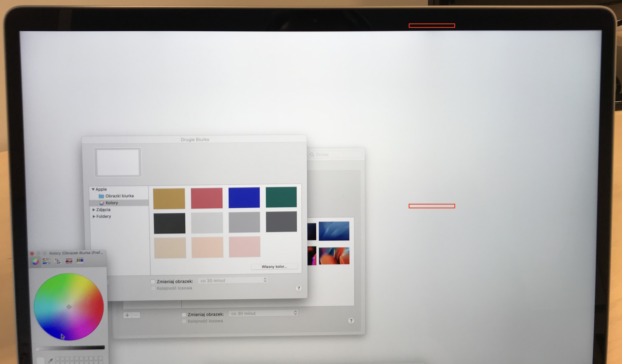Collapse the Apple tree section
This screenshot has height=364, width=622.
pos(93,189)
